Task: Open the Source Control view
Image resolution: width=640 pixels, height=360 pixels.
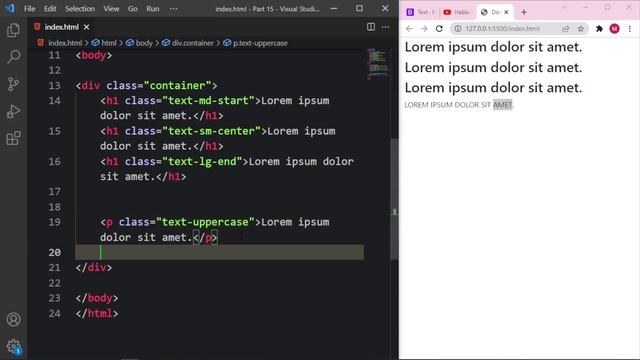Action: [13, 84]
